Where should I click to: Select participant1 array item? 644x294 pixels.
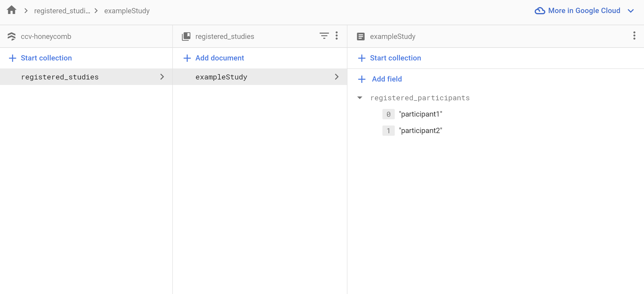point(420,114)
